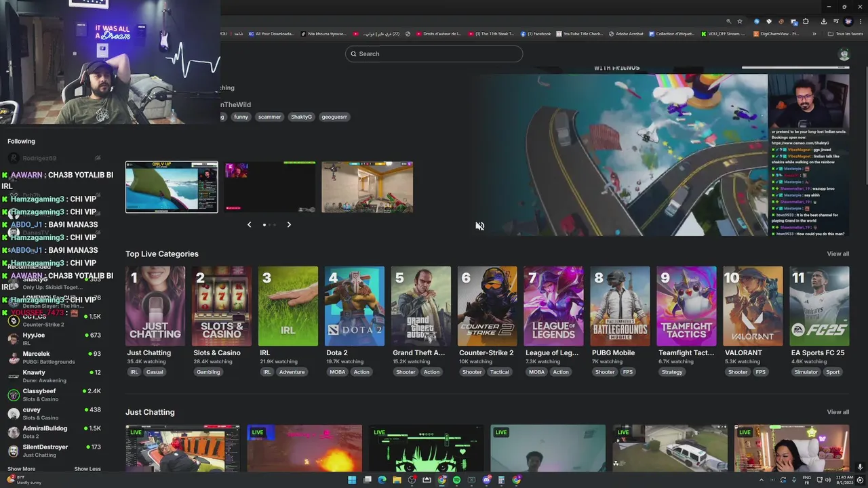Open cuvey channel in sidebar
Image resolution: width=868 pixels, height=488 pixels.
tap(54, 413)
